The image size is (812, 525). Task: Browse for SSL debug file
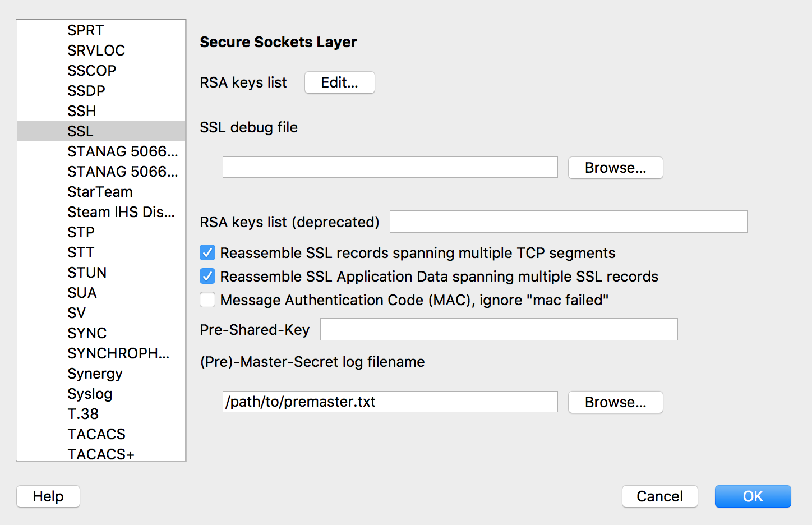[x=615, y=168]
